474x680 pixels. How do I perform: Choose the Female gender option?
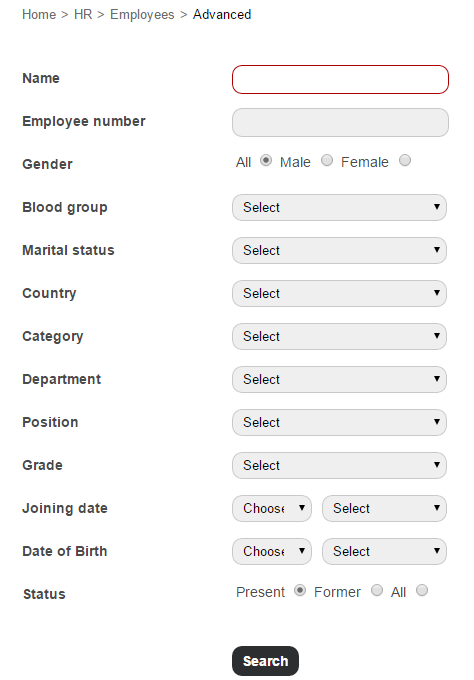click(x=405, y=160)
